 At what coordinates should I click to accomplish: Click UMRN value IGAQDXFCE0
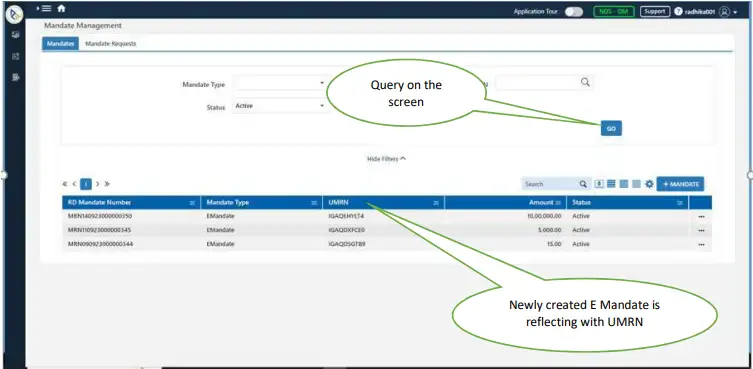point(346,230)
